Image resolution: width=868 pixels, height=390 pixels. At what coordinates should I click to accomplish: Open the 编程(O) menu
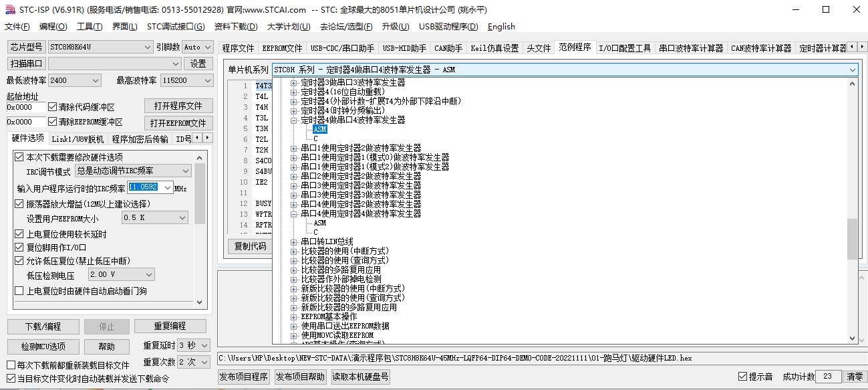click(53, 27)
